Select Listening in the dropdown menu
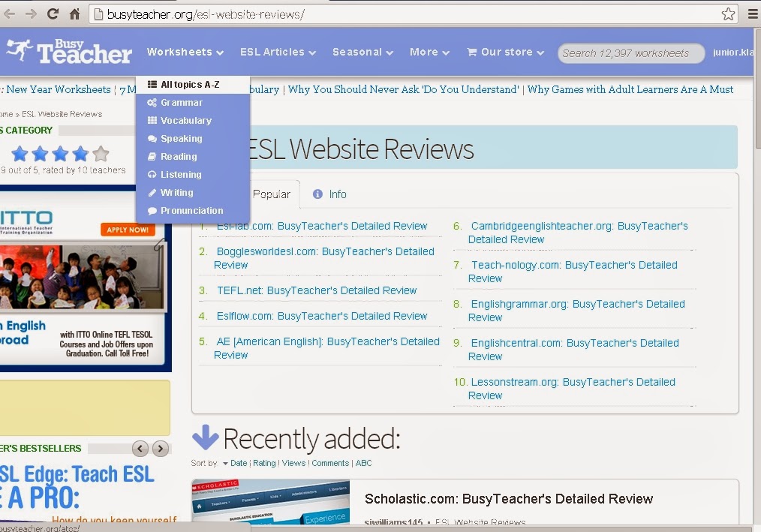The height and width of the screenshot is (532, 761). pos(193,174)
